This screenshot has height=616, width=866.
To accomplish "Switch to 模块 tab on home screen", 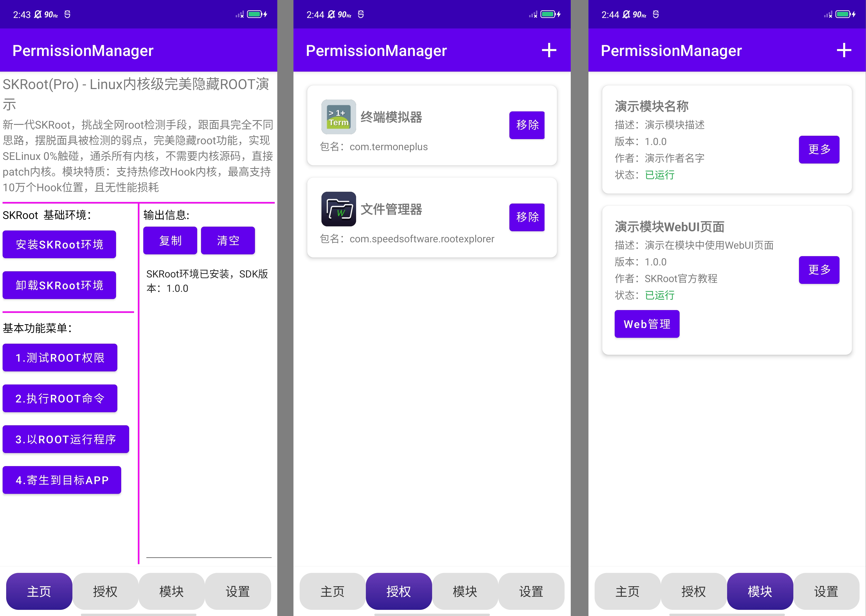I will 172,591.
